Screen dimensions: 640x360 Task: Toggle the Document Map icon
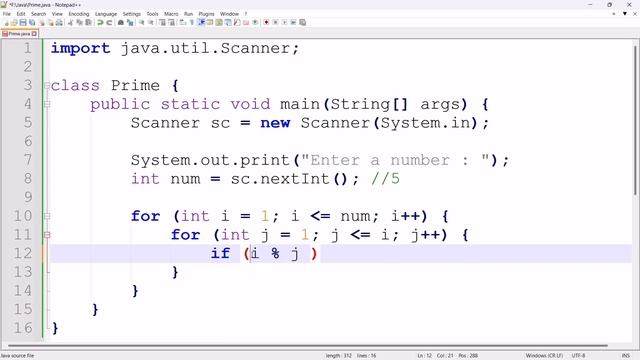click(219, 22)
